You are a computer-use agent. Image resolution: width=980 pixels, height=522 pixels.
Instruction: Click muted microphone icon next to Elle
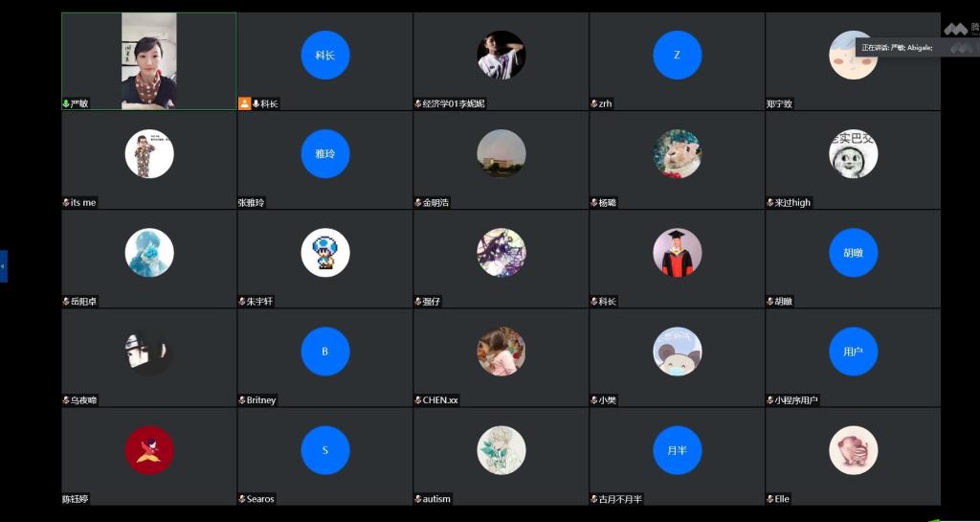tap(770, 499)
